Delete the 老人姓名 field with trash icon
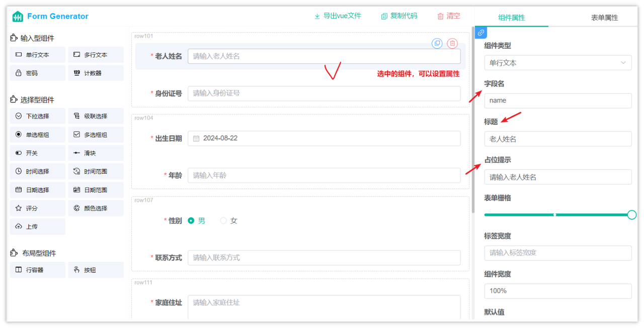 click(452, 43)
